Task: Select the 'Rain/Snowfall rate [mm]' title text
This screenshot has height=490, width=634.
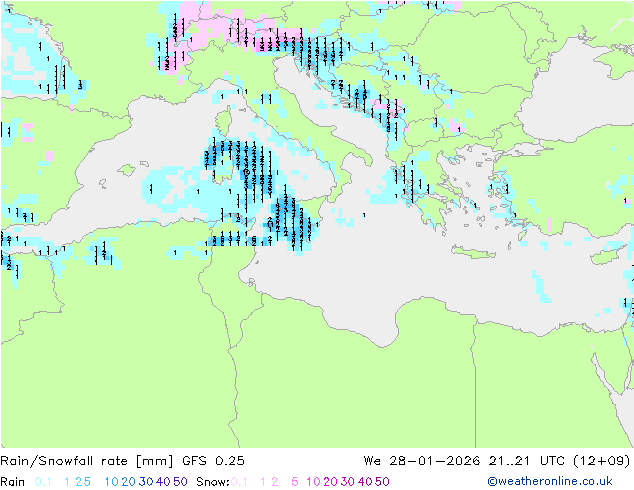Action: (87, 461)
